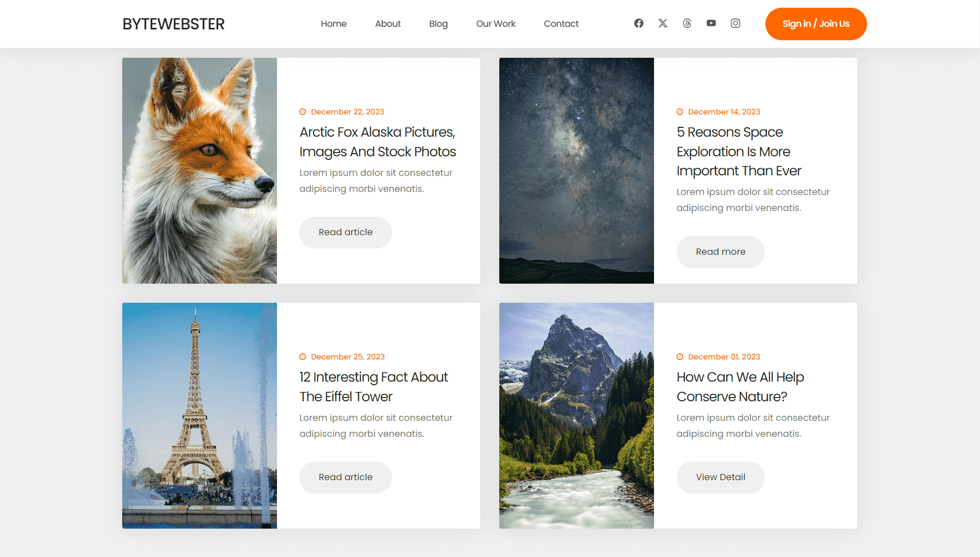Screen dimensions: 980x557
Task: Read article about Arctic Fox Alaska Pictures
Action: 346,233
